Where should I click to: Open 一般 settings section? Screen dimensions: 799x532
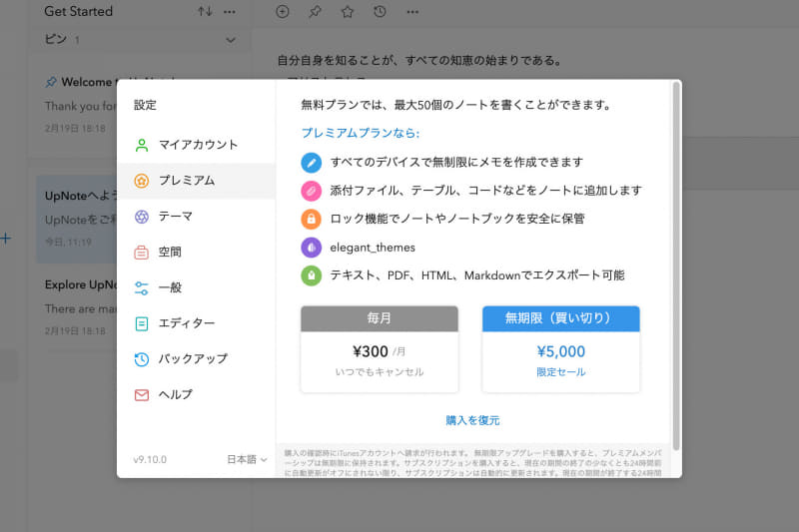pyautogui.click(x=196, y=287)
